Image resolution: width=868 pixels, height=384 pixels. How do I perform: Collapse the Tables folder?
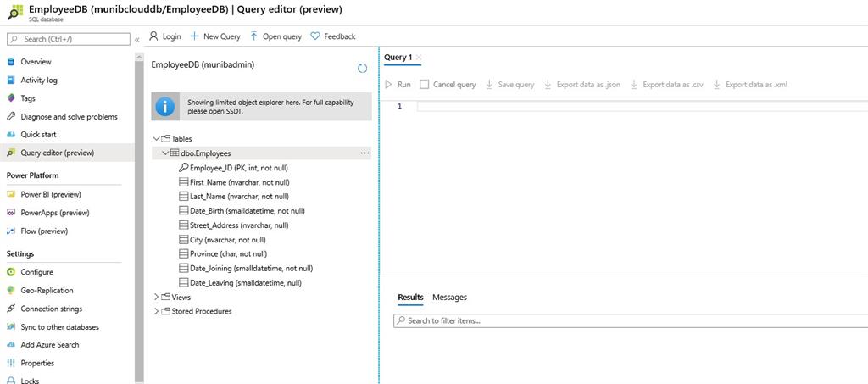[x=156, y=139]
